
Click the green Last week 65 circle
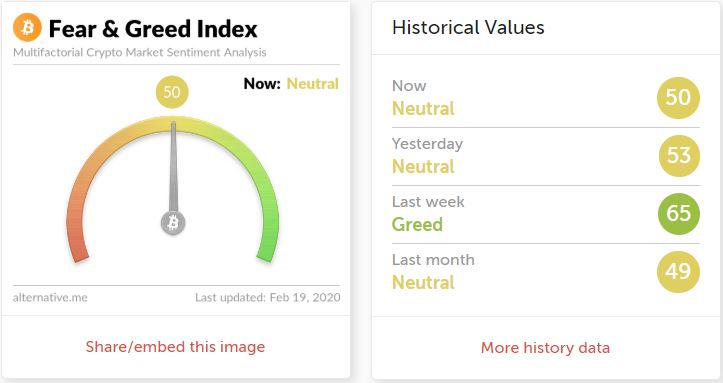pyautogui.click(x=678, y=214)
